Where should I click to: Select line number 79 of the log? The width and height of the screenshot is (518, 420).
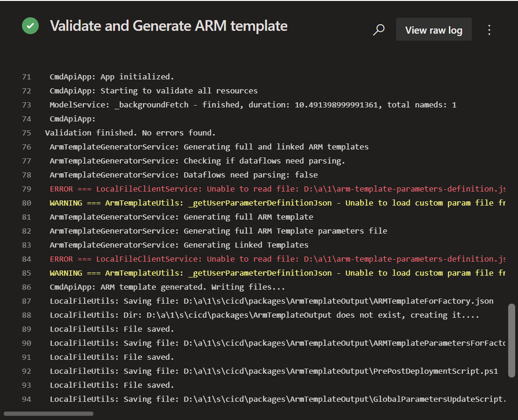tap(26, 189)
